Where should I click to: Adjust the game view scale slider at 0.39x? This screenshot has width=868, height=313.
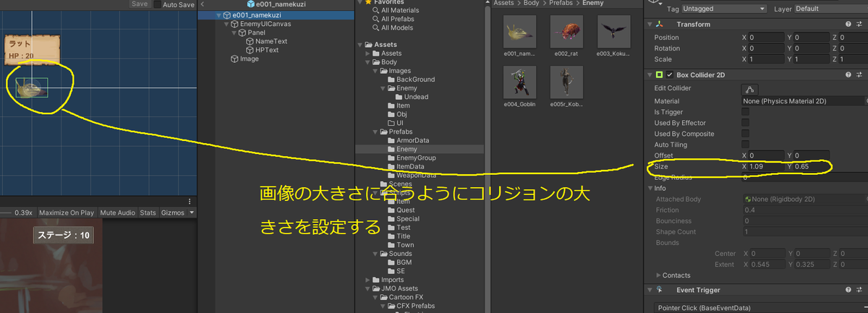pos(6,213)
